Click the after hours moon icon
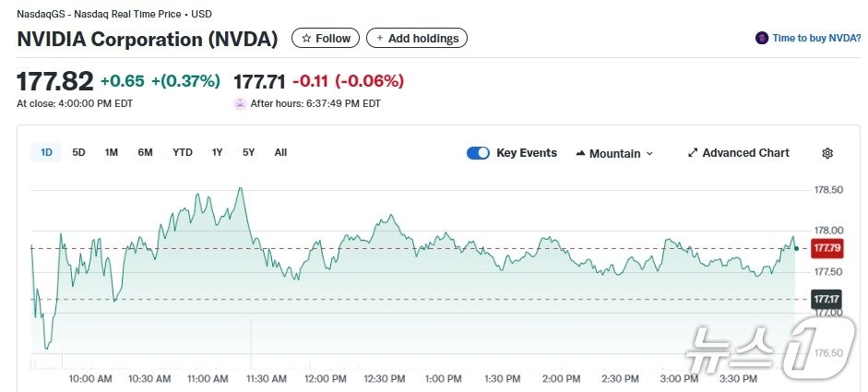Viewport: 868px width, 392px height. point(241,103)
